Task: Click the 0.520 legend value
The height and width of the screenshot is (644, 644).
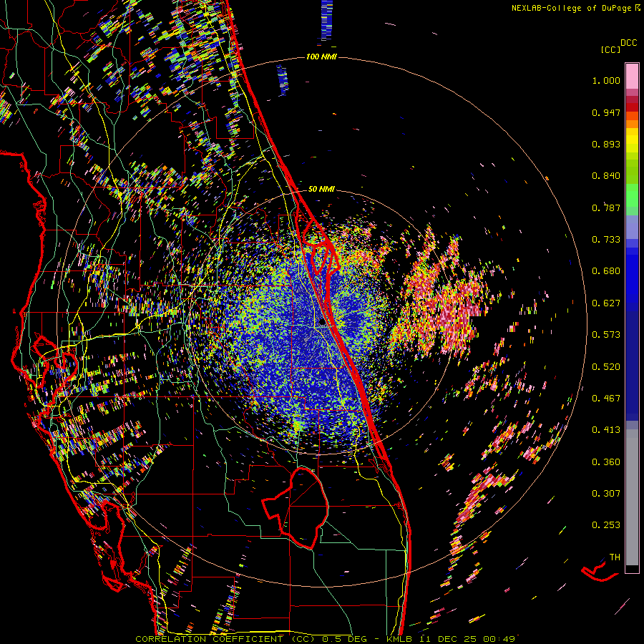Action: coord(606,367)
